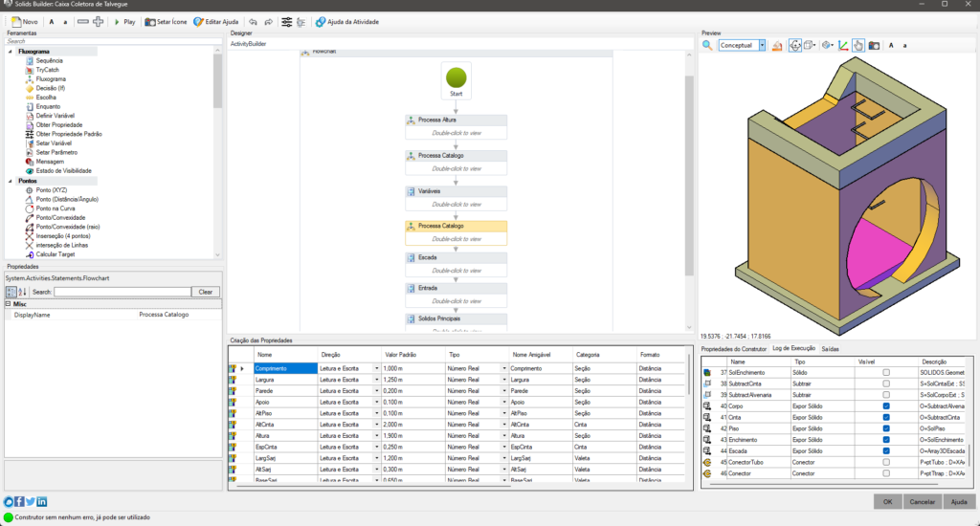The image size is (980, 526).
Task: Click Setar Ícone camera tool
Action: coord(166,22)
